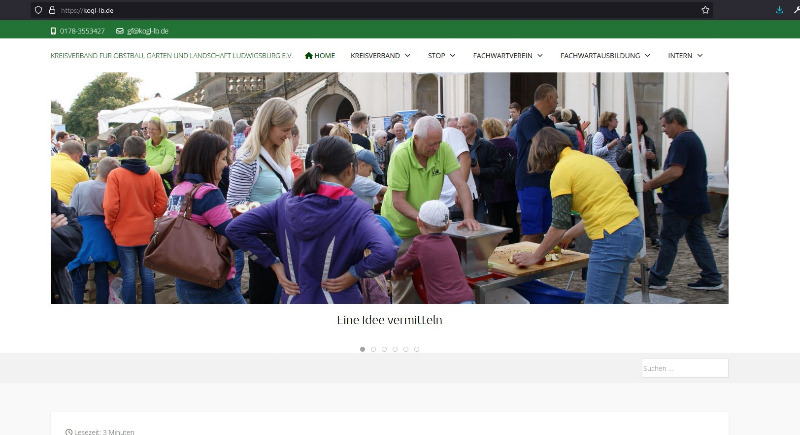800x435 pixels.
Task: Open the STOP menu item
Action: [436, 56]
